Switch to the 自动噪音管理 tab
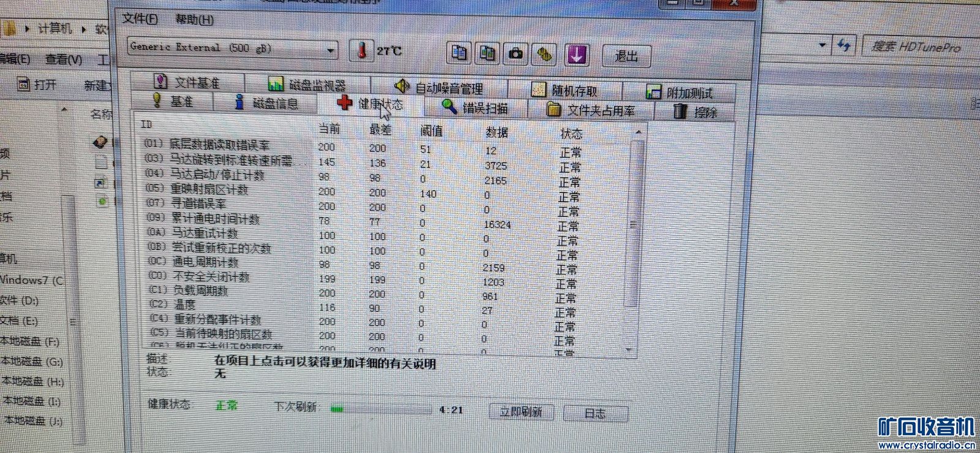 click(x=439, y=88)
